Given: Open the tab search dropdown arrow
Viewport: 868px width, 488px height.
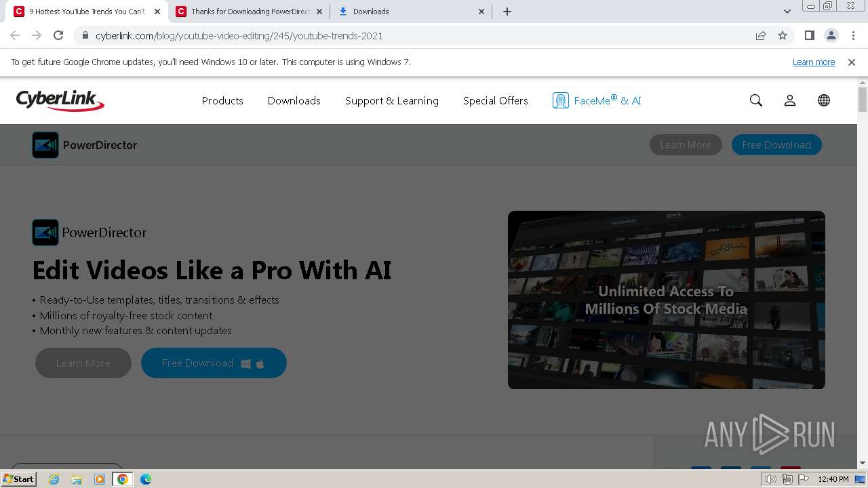Looking at the screenshot, I should 787,12.
